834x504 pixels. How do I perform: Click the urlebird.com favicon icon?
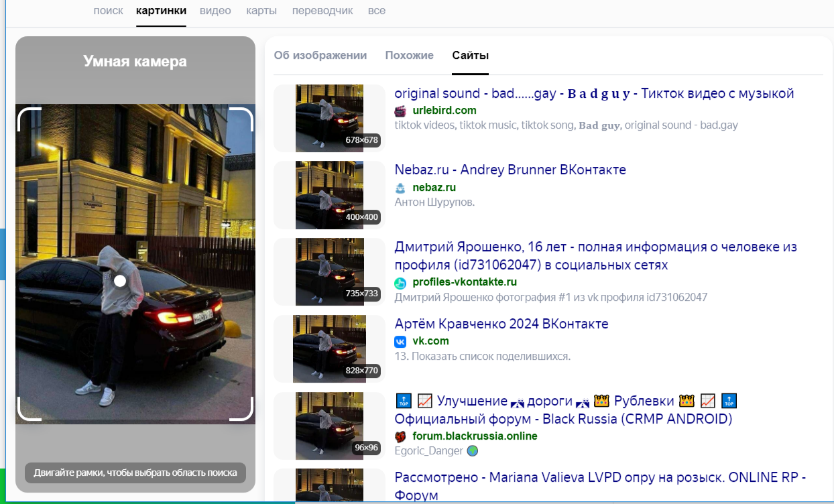pos(400,111)
